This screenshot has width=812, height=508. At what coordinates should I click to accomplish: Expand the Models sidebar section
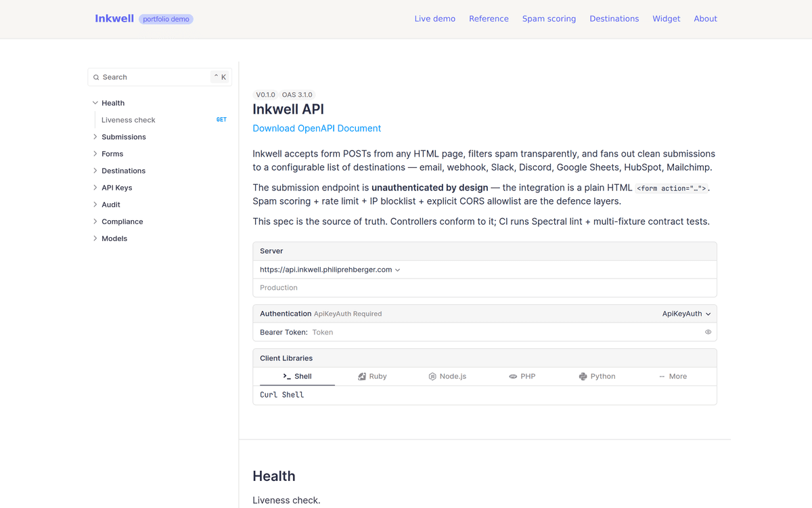95,238
